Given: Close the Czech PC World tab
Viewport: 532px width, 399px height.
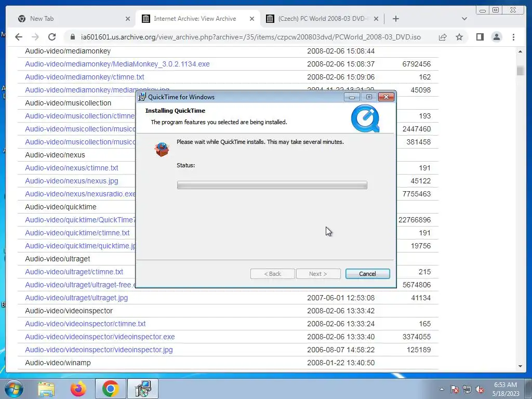Looking at the screenshot, I should (x=376, y=19).
